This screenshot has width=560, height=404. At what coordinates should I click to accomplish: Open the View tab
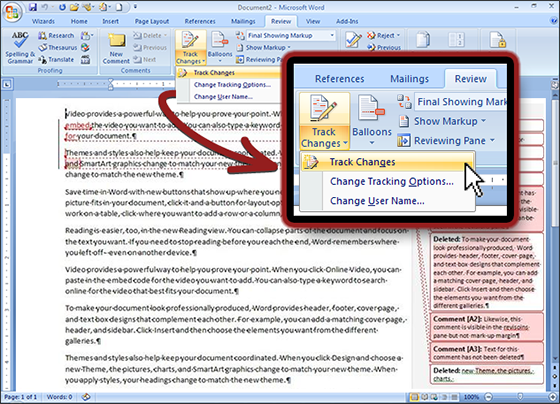coord(313,21)
